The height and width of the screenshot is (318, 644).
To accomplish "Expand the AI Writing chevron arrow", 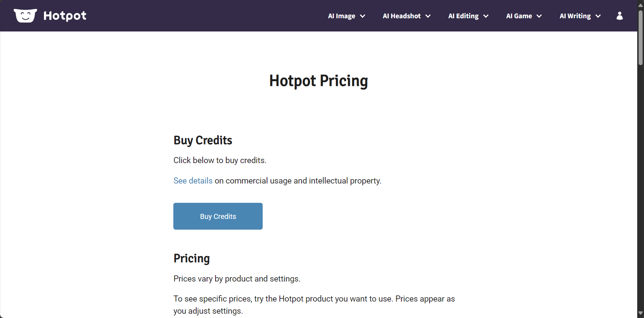I will [x=598, y=16].
